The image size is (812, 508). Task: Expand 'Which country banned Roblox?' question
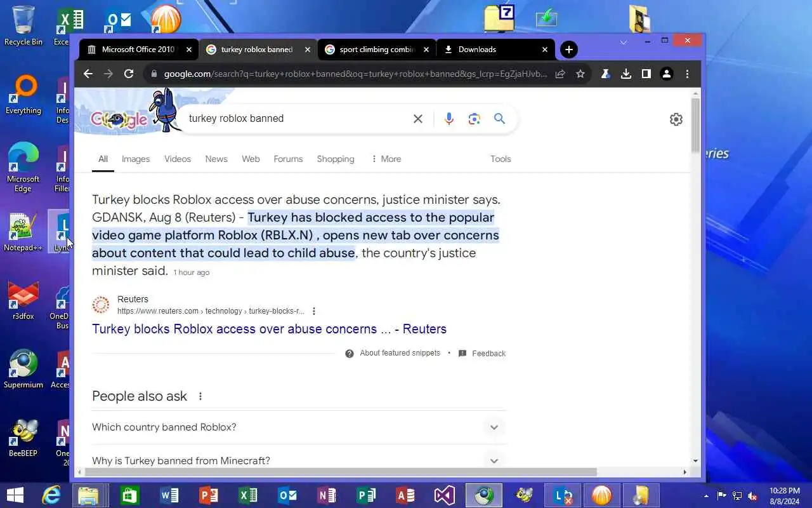[x=299, y=427]
